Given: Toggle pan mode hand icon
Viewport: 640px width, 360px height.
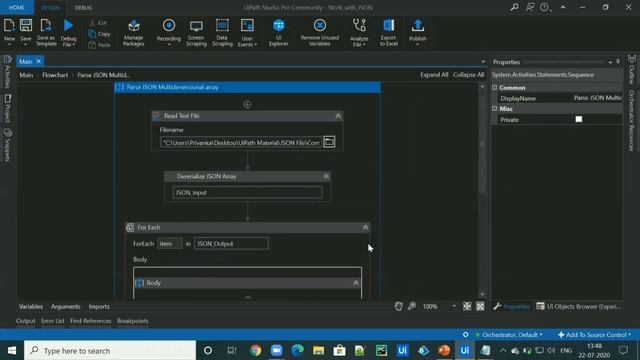Looking at the screenshot, I should point(399,306).
